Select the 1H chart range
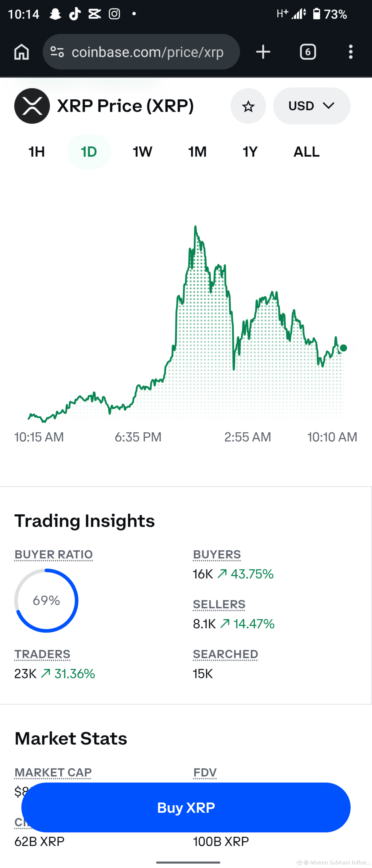 36,152
